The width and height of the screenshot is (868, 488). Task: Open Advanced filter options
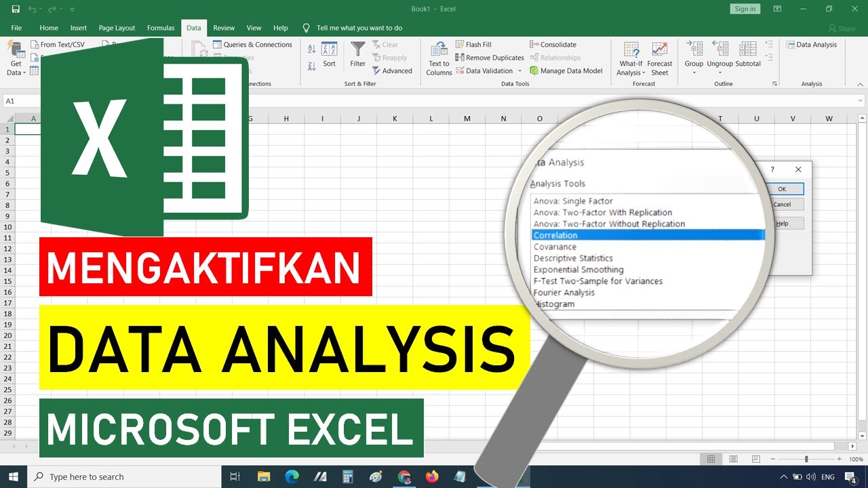(391, 70)
